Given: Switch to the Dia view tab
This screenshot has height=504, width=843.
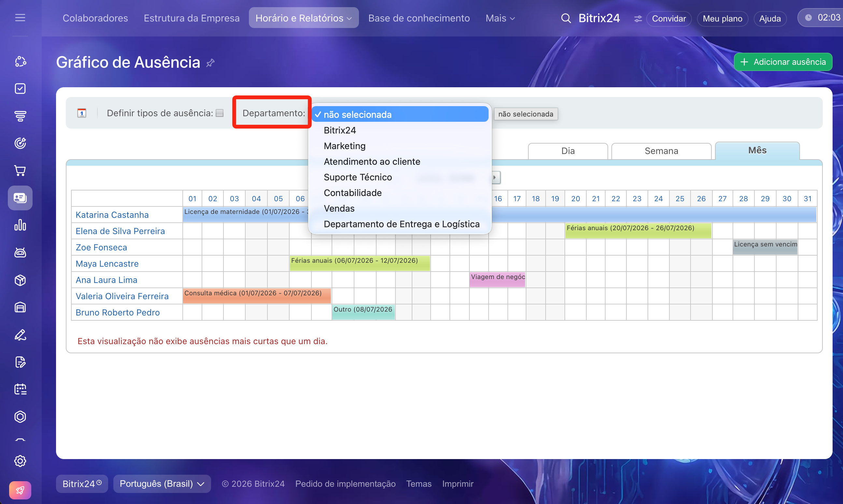Looking at the screenshot, I should point(568,151).
